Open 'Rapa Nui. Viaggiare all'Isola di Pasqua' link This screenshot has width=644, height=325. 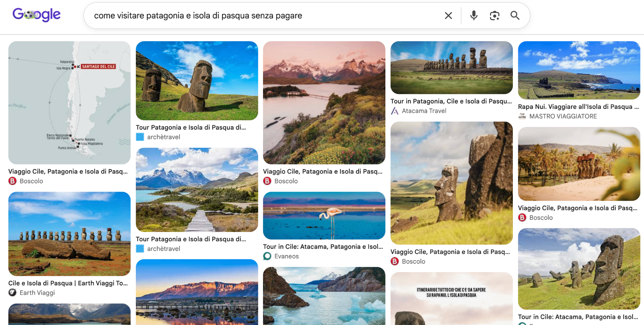(x=578, y=107)
